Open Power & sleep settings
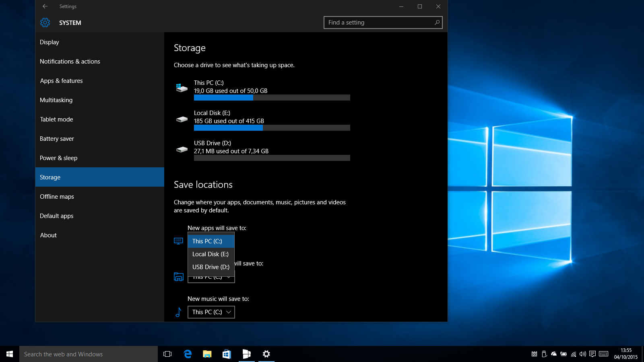Image resolution: width=644 pixels, height=362 pixels. 100,158
